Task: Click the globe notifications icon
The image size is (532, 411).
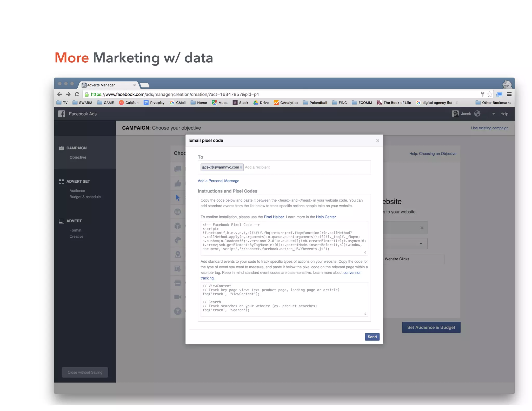Action: tap(477, 114)
